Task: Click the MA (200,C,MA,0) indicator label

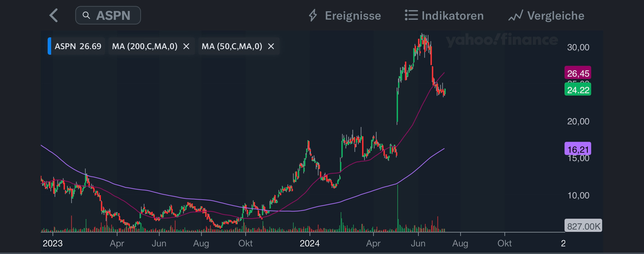Action: pyautogui.click(x=144, y=46)
